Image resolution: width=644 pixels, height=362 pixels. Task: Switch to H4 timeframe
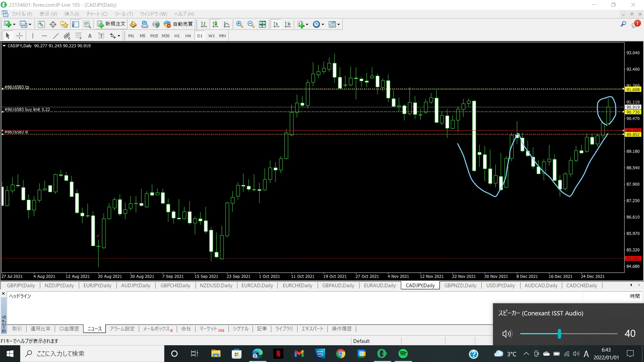click(x=188, y=36)
